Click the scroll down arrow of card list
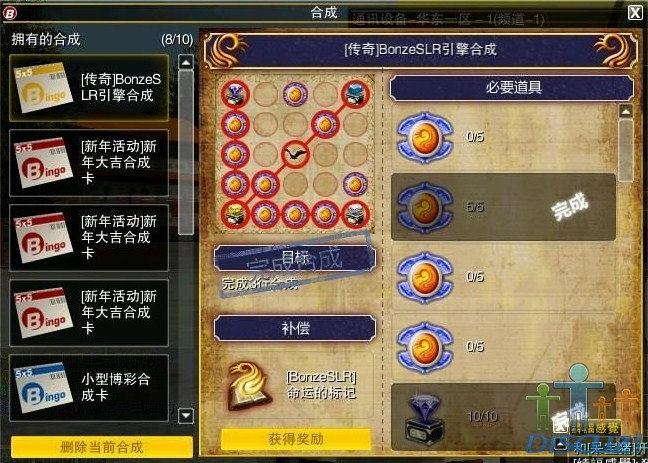Image resolution: width=648 pixels, height=463 pixels. [x=186, y=415]
